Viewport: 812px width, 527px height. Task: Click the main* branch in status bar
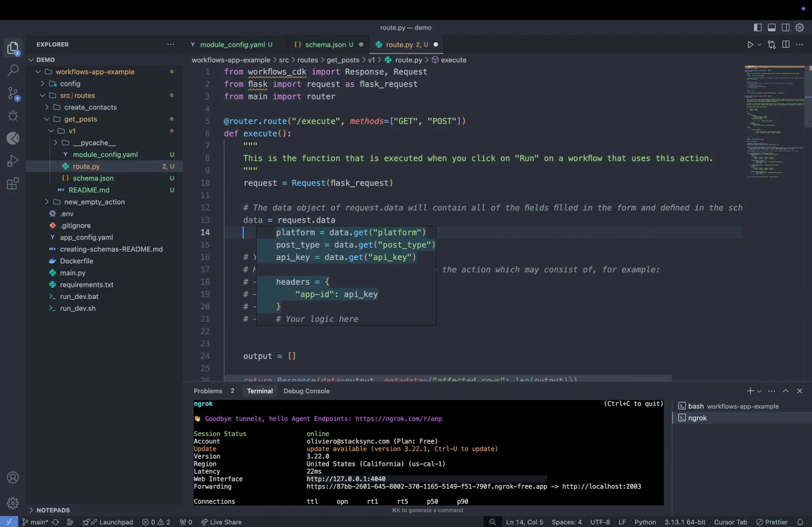pyautogui.click(x=35, y=522)
